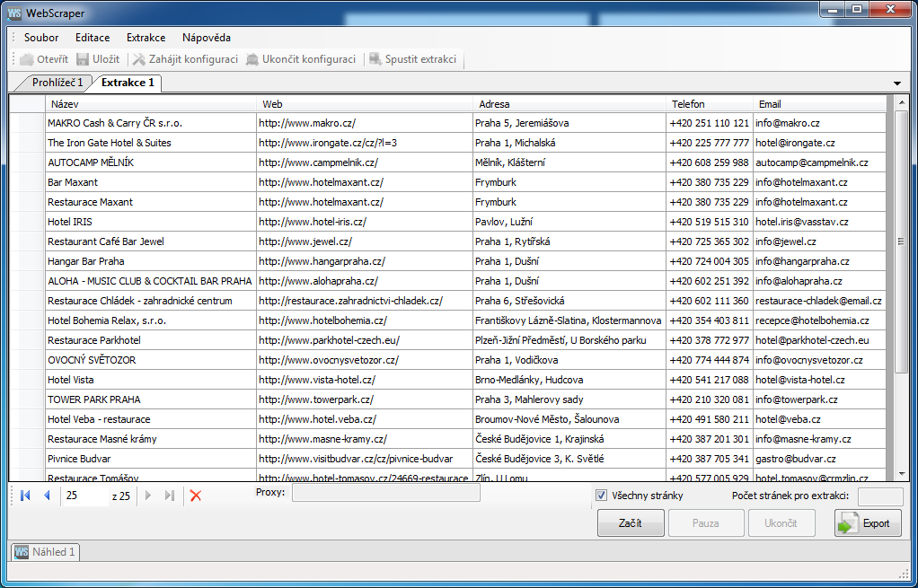Click the Restaurace Maxant name cell
918x588 pixels.
pos(151,202)
